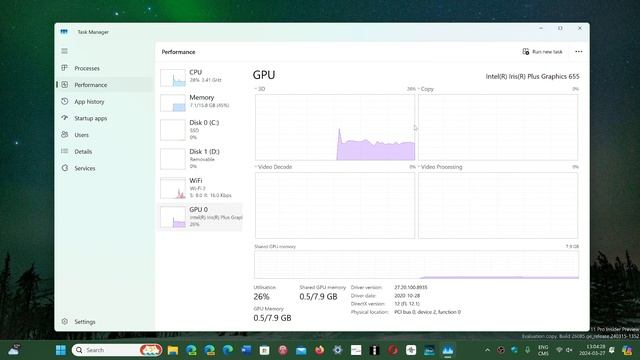Viewport: 640px width, 360px height.
Task: Click the ENG language indicator
Action: [543, 350]
